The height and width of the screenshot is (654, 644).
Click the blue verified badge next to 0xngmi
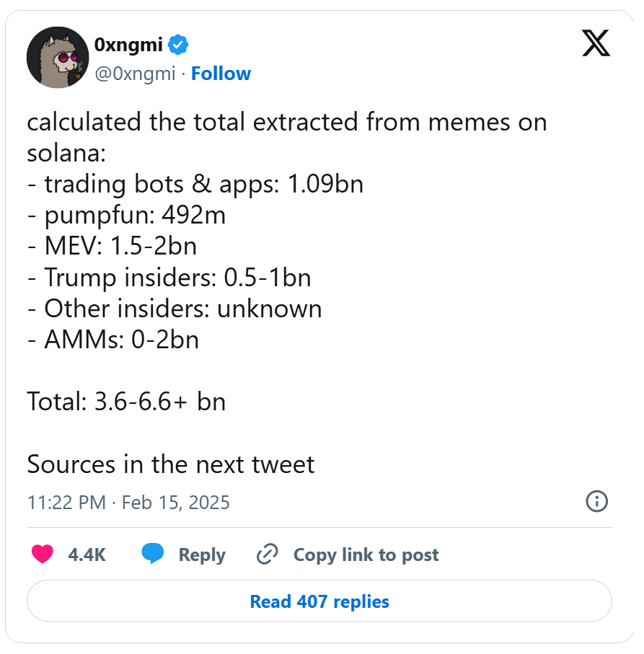pos(176,45)
